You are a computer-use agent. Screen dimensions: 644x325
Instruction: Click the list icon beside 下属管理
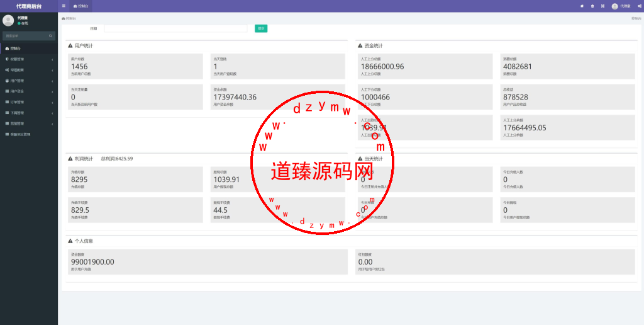point(7,113)
